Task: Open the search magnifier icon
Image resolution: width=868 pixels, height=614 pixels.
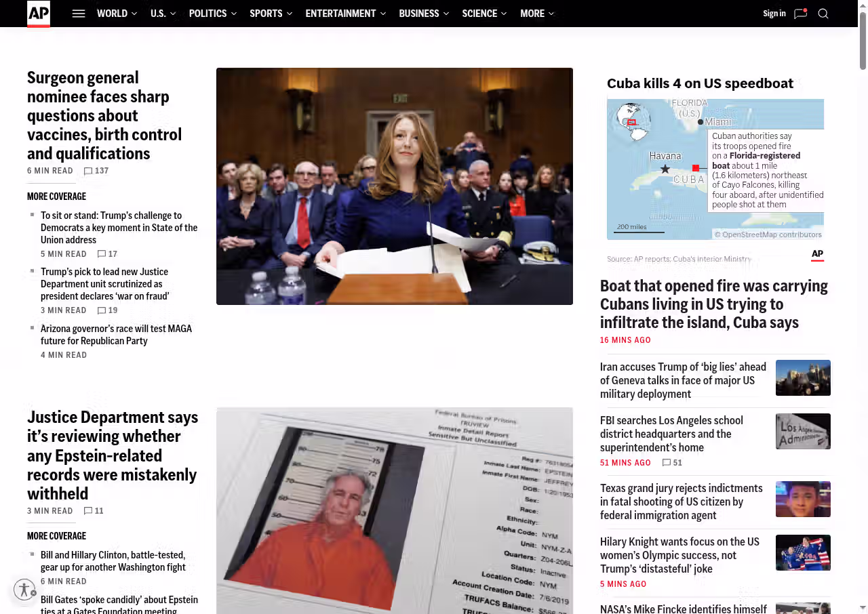Action: [823, 14]
